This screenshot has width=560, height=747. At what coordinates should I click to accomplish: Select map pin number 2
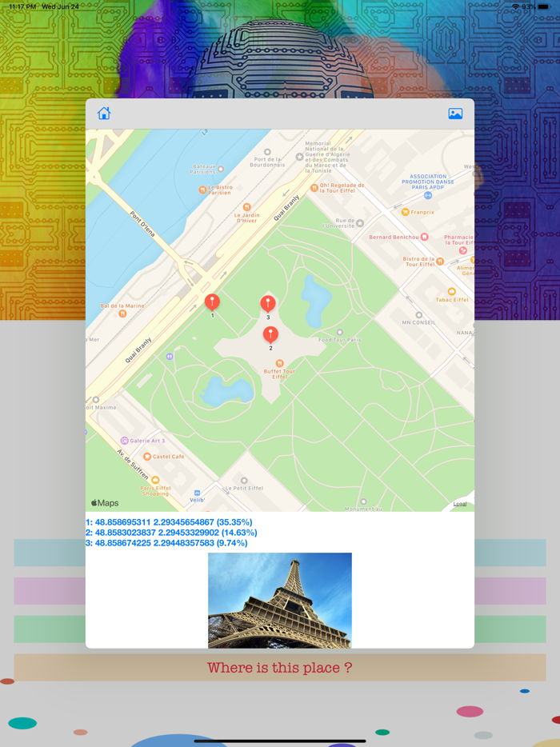[x=270, y=335]
